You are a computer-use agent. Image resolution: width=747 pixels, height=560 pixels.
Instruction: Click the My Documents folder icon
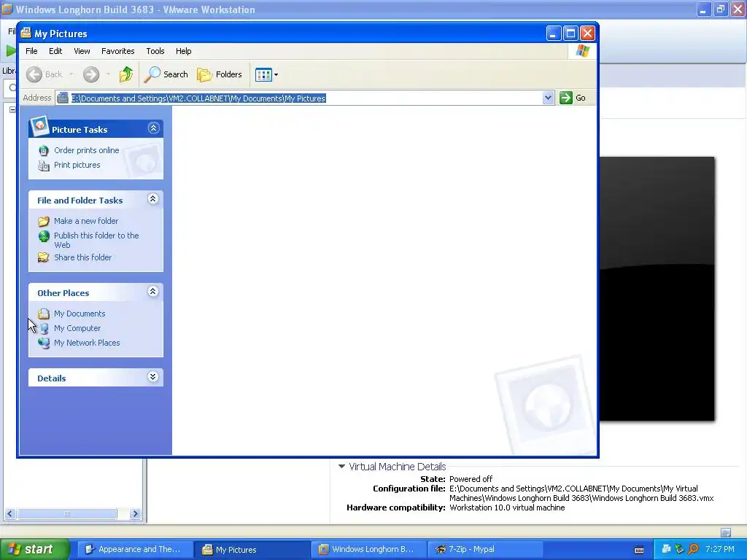[x=43, y=314]
